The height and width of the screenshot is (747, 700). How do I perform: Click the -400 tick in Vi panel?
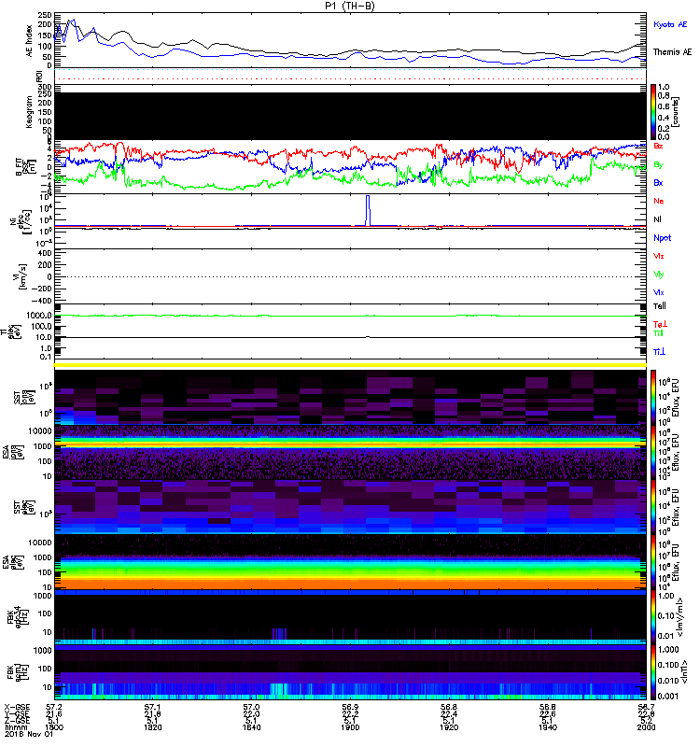(x=42, y=301)
